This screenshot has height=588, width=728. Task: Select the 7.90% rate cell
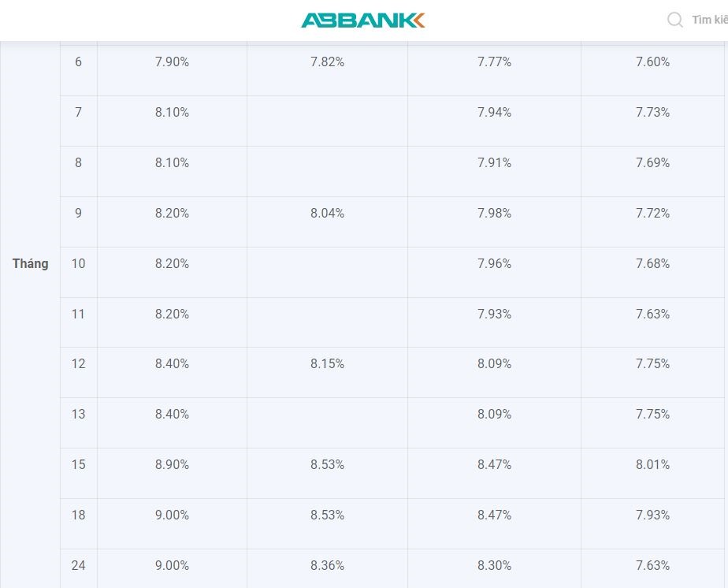(x=172, y=62)
